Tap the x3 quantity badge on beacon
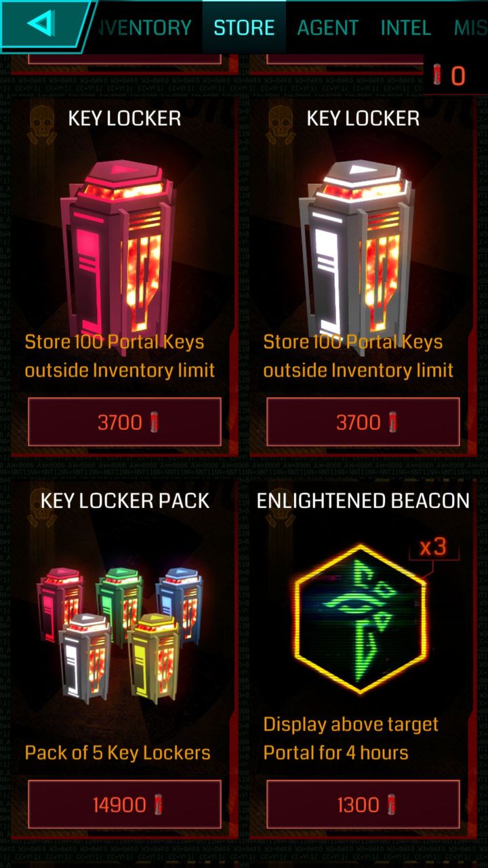488x868 pixels. (x=434, y=547)
